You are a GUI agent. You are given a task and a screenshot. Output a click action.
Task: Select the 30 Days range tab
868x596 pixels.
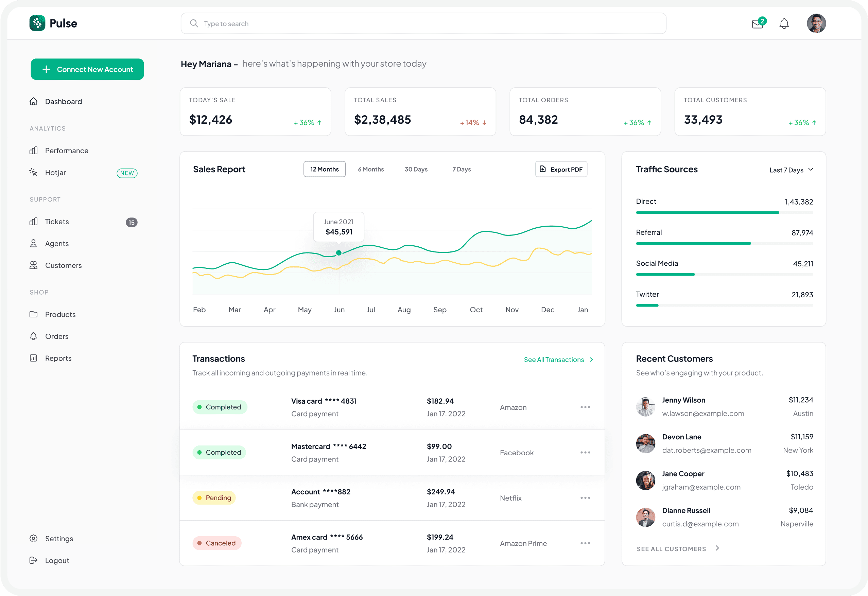point(416,169)
